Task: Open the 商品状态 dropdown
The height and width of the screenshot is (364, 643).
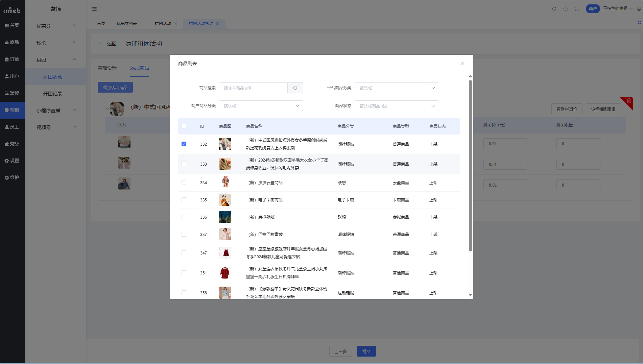Action: [x=397, y=106]
